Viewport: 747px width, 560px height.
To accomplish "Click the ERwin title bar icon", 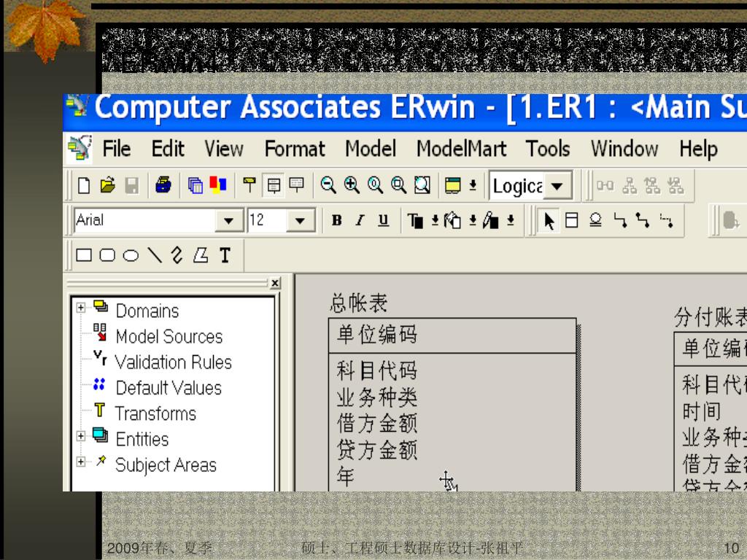I will coord(76,105).
